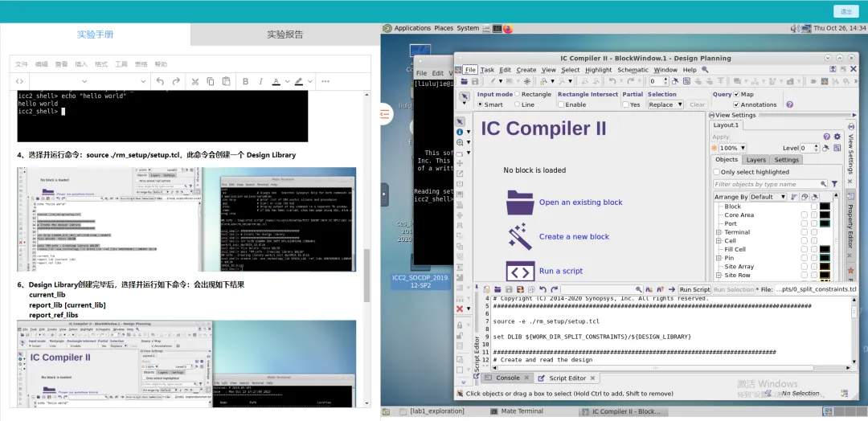Click the Firefox launcher in top panel
Image resolution: width=868 pixels, height=421 pixels.
coord(508,27)
